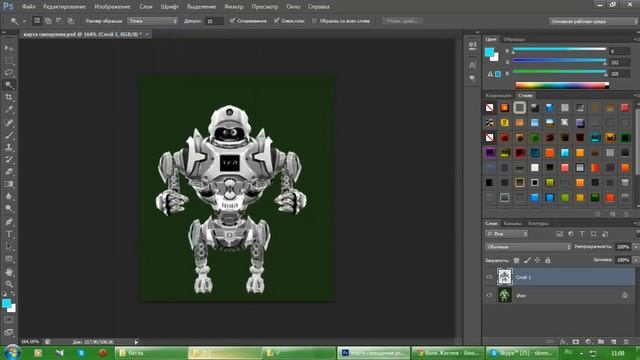
Task: Enable Образец со всех слоев checkbox
Action: pyautogui.click(x=314, y=20)
